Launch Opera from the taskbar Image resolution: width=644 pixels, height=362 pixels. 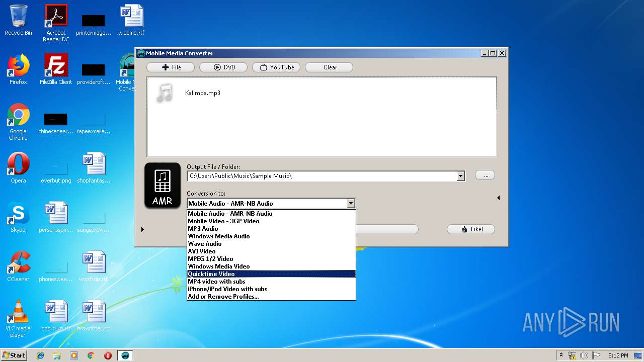[x=108, y=355]
